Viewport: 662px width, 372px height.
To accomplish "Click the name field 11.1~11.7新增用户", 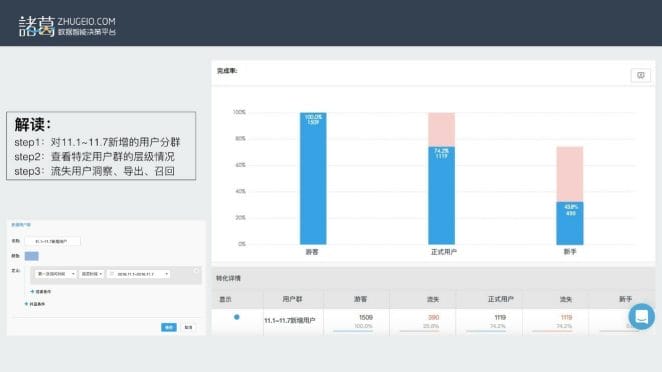I will point(52,241).
